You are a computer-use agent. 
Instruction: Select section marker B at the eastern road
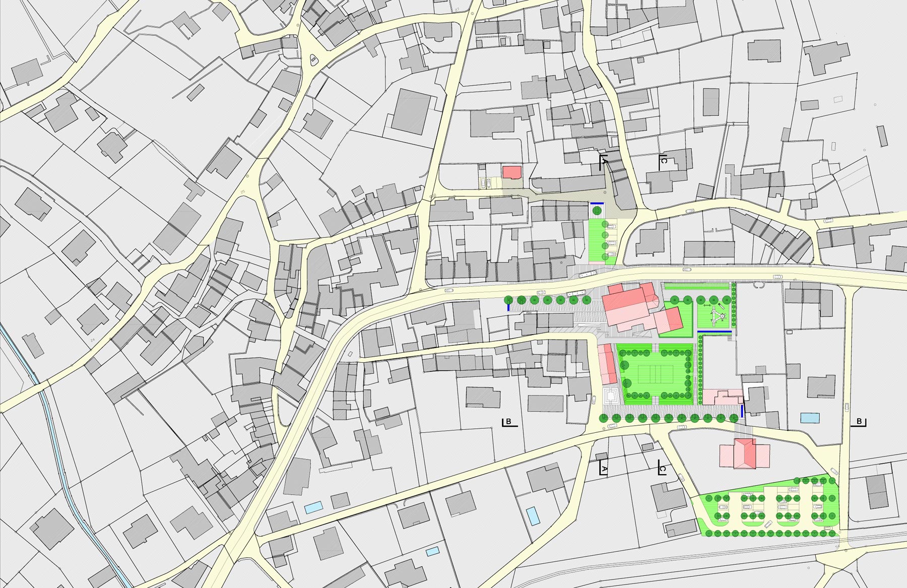coord(858,422)
